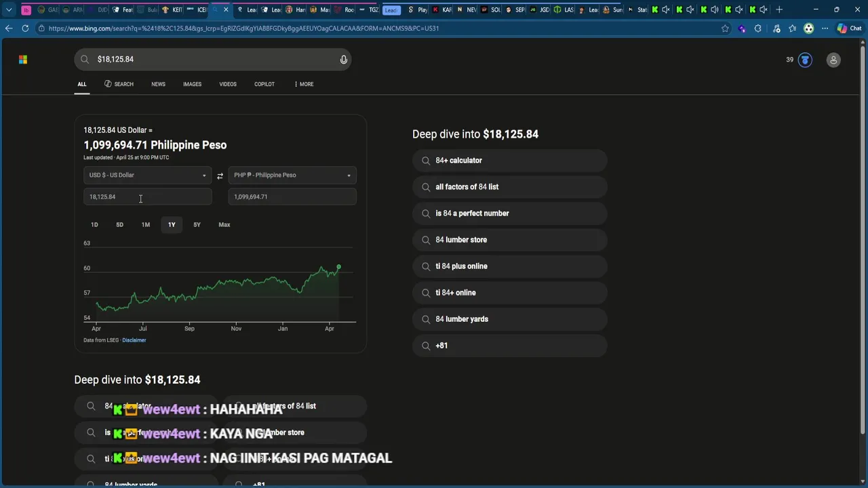Screen dimensions: 868x488
Task: Click the 1,099,694.71 converted amount field
Action: coord(292,197)
